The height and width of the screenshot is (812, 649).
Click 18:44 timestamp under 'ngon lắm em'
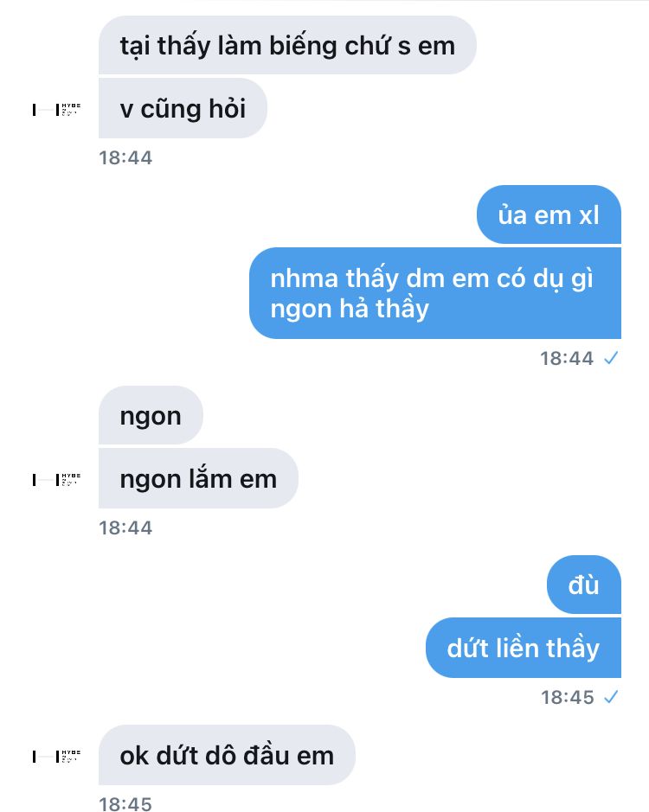(125, 527)
